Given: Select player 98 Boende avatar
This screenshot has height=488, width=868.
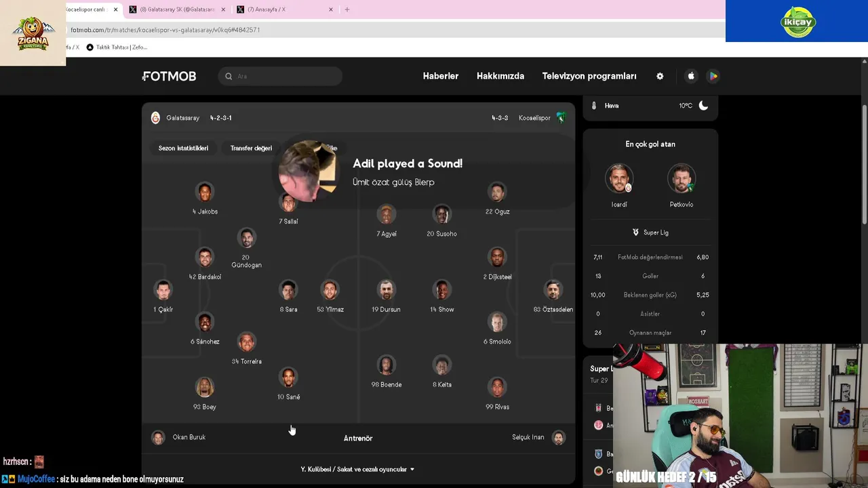Looking at the screenshot, I should 386,365.
